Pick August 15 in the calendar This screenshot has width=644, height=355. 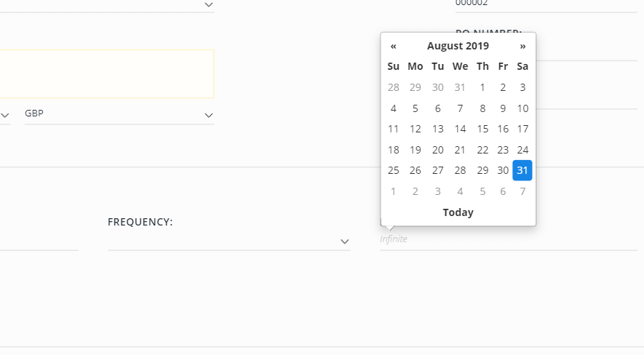pos(482,129)
